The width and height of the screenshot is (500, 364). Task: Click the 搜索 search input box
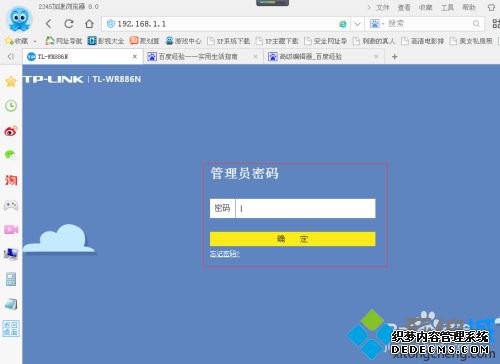[x=428, y=24]
